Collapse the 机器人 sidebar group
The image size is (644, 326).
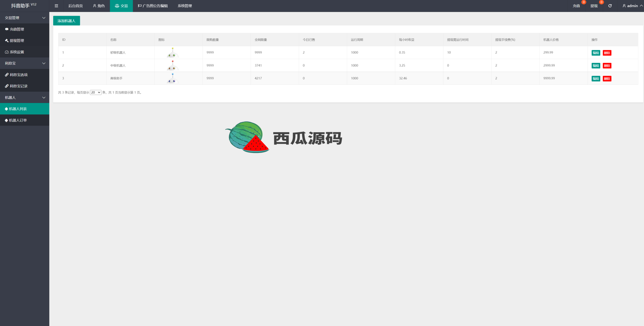tap(25, 97)
